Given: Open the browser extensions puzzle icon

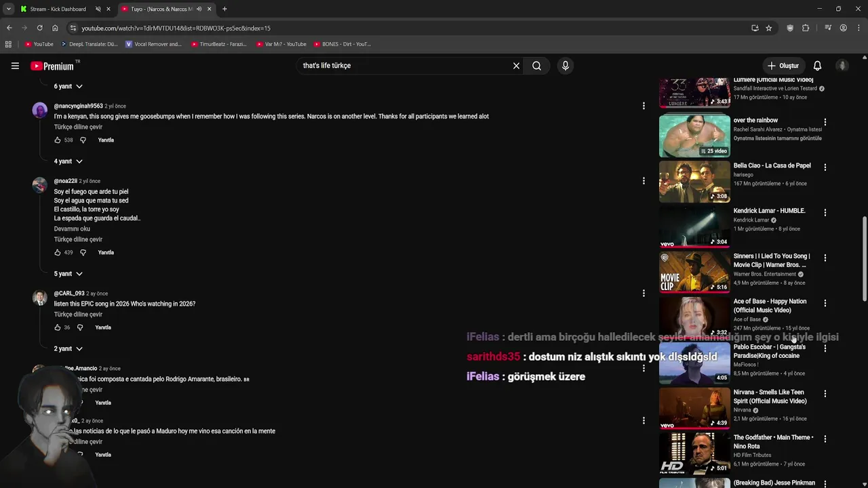Looking at the screenshot, I should pos(806,28).
